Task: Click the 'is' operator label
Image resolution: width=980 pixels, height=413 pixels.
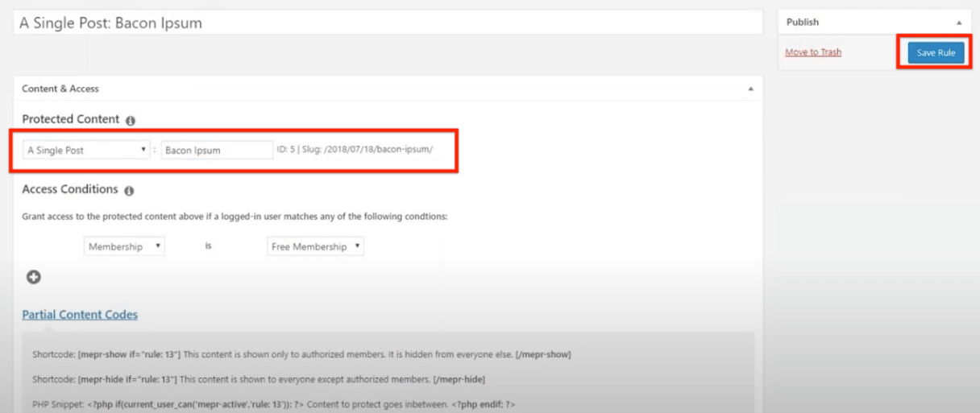Action: 208,246
